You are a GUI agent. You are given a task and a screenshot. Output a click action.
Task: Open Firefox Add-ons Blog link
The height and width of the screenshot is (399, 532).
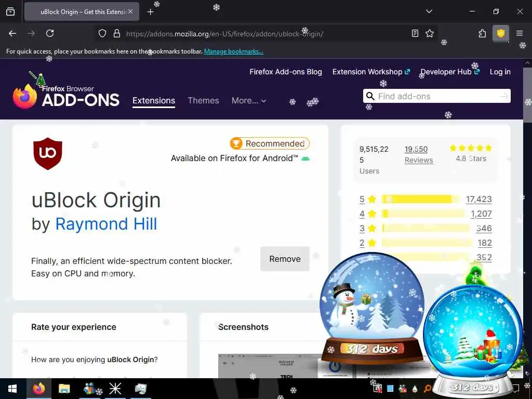click(286, 72)
